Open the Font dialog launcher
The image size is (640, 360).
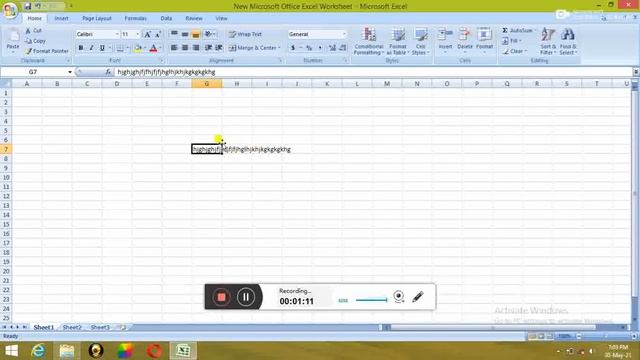(x=162, y=60)
